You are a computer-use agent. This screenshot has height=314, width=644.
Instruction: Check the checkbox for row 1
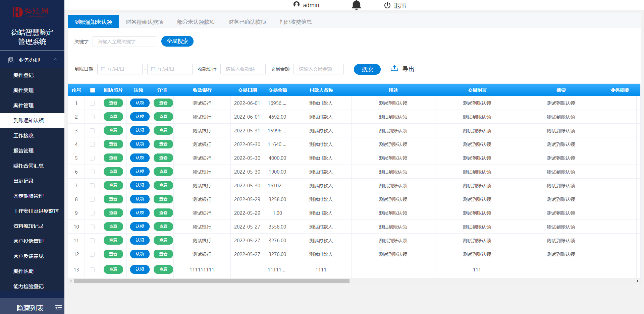tap(92, 103)
